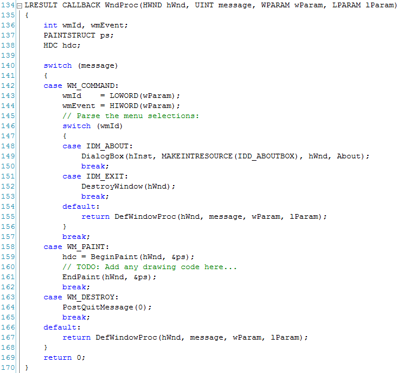Screen dimensions: 400x373
Task: Click the PostQuitMessage(0) call
Action: click(107, 307)
